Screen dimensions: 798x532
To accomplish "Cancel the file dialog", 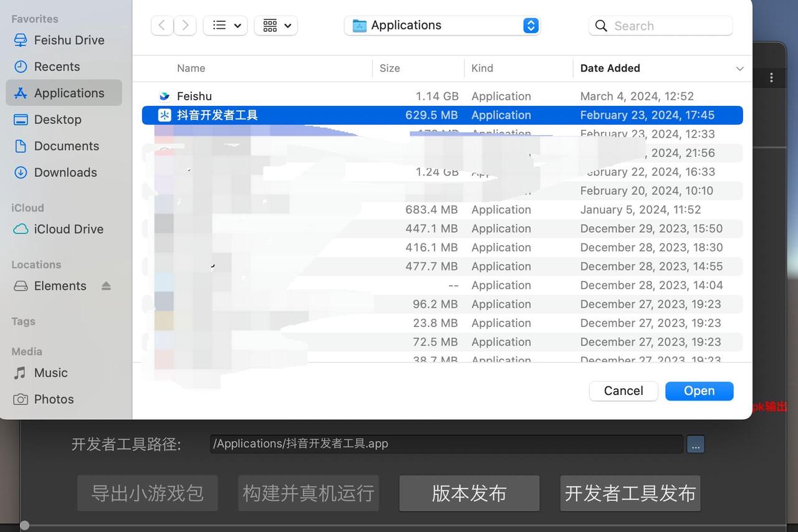I will 623,391.
